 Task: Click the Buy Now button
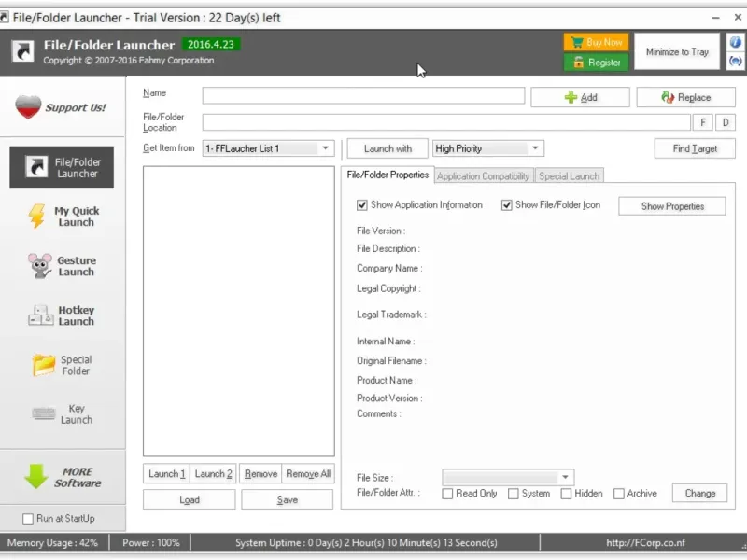coord(596,42)
